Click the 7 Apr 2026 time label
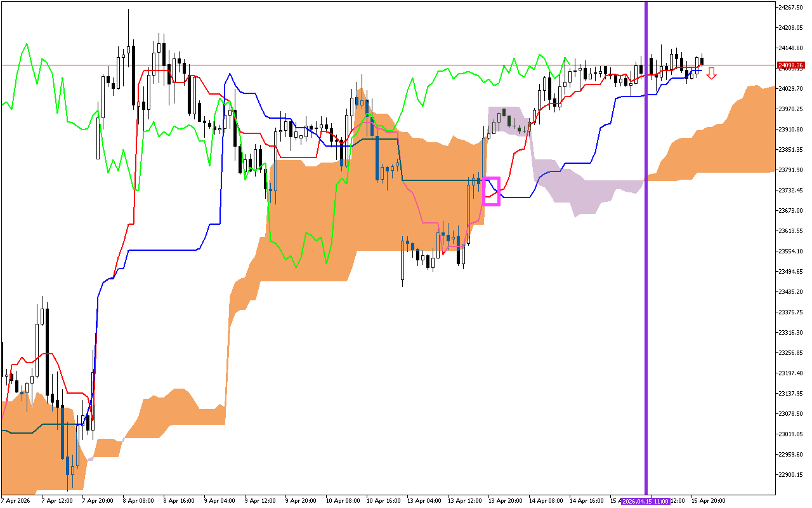 [x=16, y=501]
